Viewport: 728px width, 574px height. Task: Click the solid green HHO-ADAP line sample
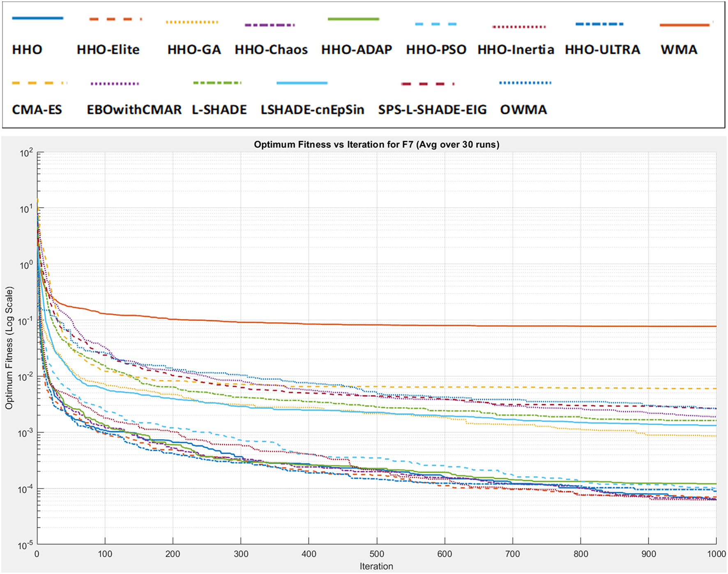coord(353,19)
